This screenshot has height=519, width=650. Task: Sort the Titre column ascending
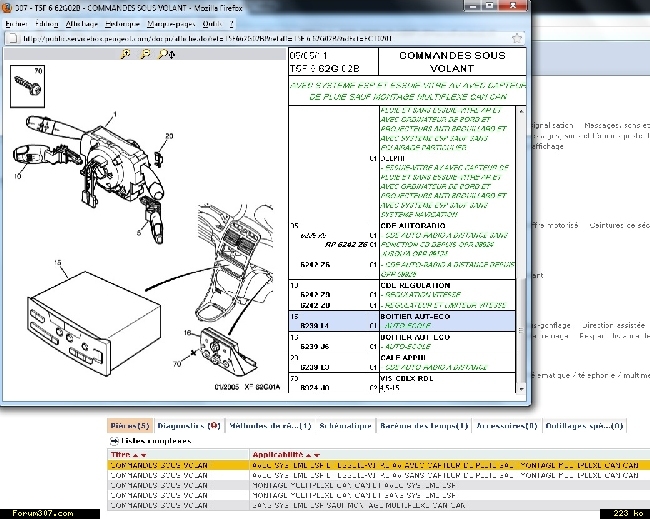tap(136, 455)
